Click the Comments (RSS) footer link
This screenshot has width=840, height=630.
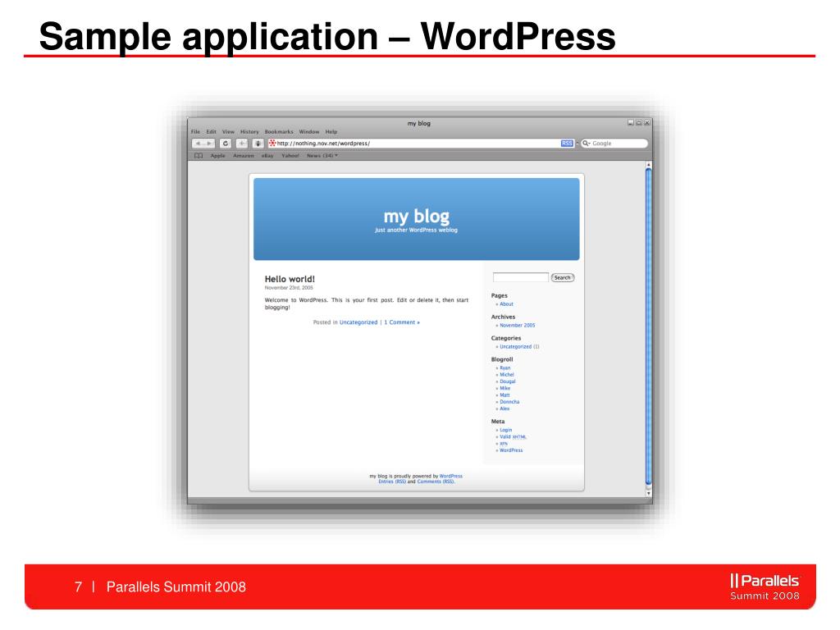[436, 482]
